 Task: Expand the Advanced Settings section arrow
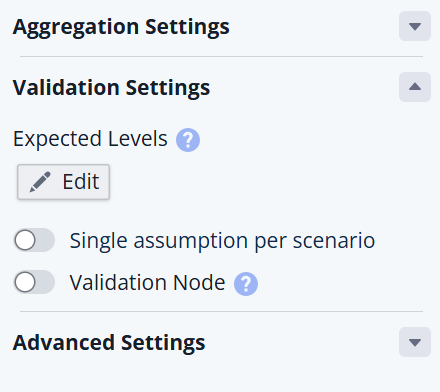415,342
